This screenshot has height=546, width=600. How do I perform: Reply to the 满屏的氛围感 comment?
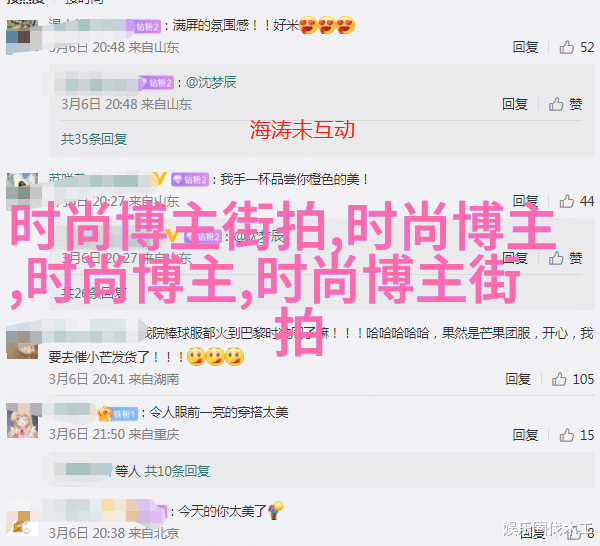[525, 47]
